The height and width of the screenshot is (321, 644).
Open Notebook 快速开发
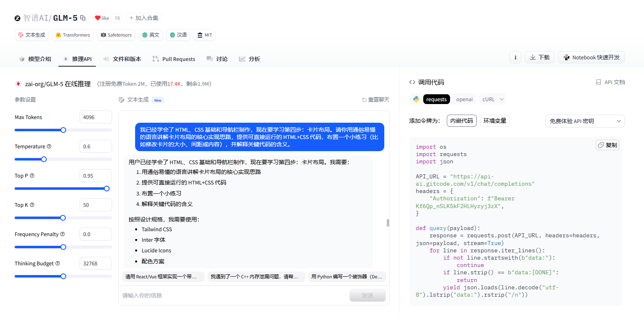[591, 57]
